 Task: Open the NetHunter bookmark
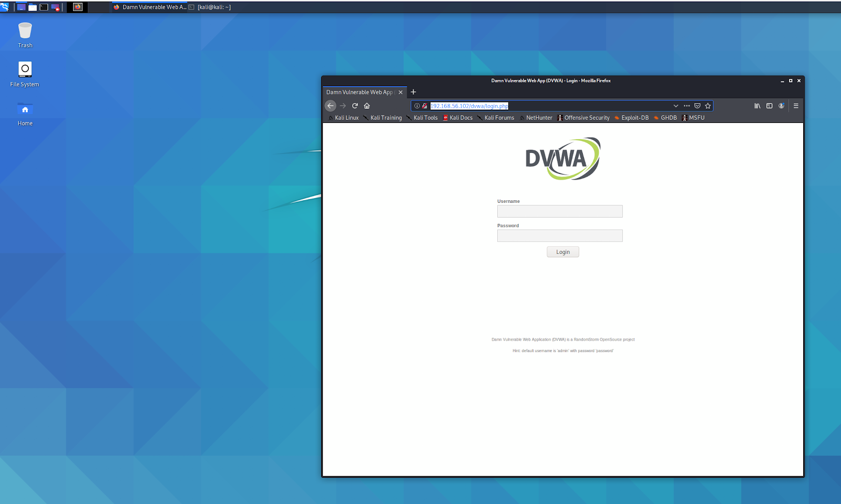tap(536, 118)
